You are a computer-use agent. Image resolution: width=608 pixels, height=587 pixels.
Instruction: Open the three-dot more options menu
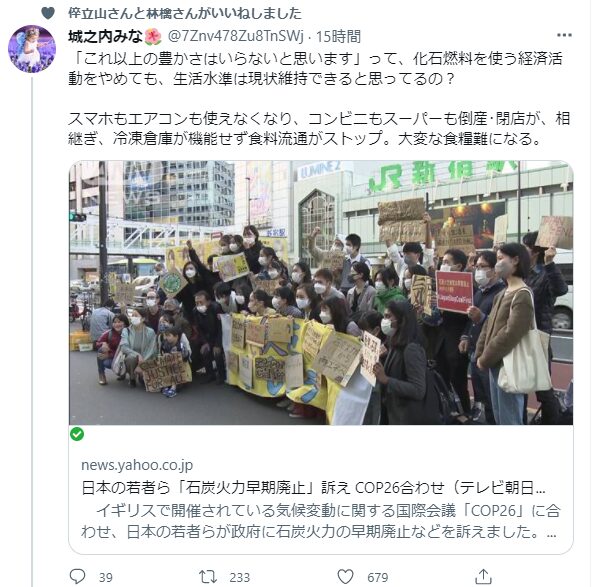pos(564,35)
